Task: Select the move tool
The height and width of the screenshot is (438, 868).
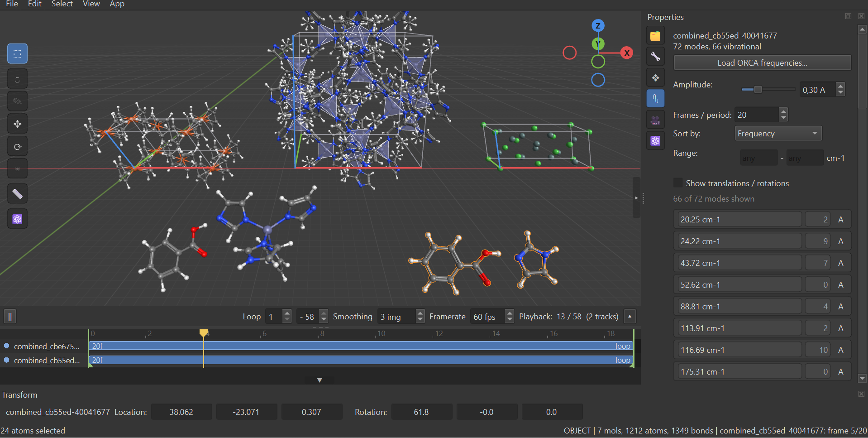Action: 17,124
